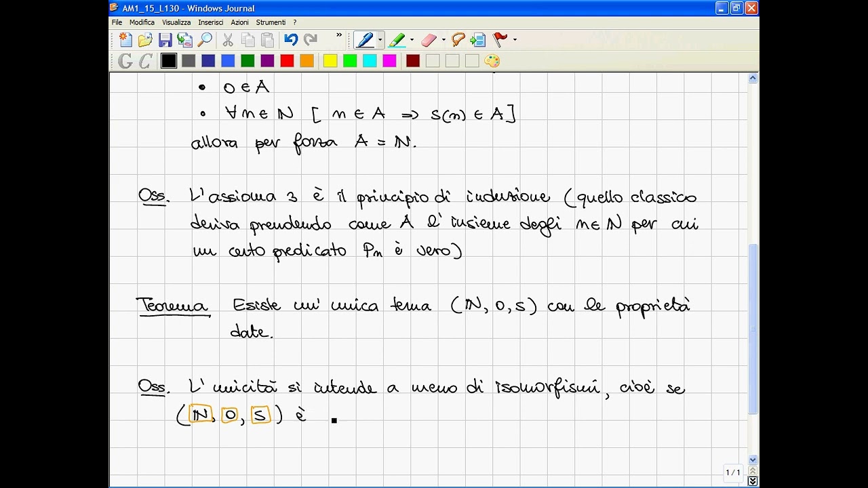868x488 pixels.
Task: Click the bold G pen style icon
Action: [125, 61]
